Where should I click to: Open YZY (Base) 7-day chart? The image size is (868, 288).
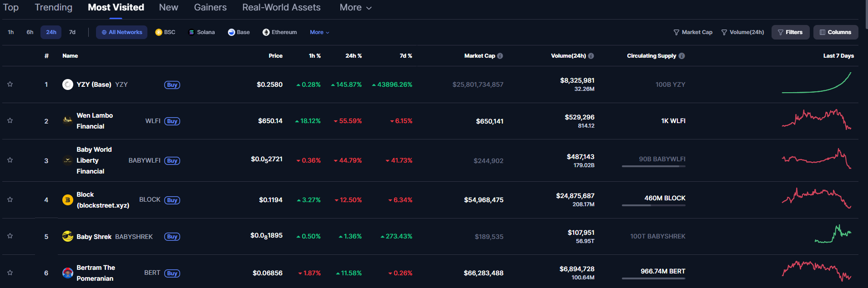(817, 83)
